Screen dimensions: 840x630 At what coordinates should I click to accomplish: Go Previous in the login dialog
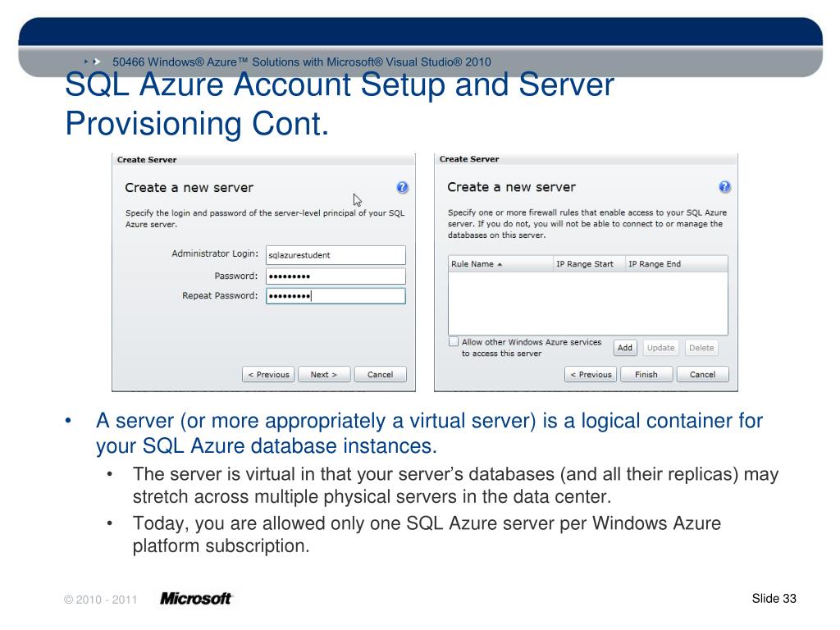268,374
